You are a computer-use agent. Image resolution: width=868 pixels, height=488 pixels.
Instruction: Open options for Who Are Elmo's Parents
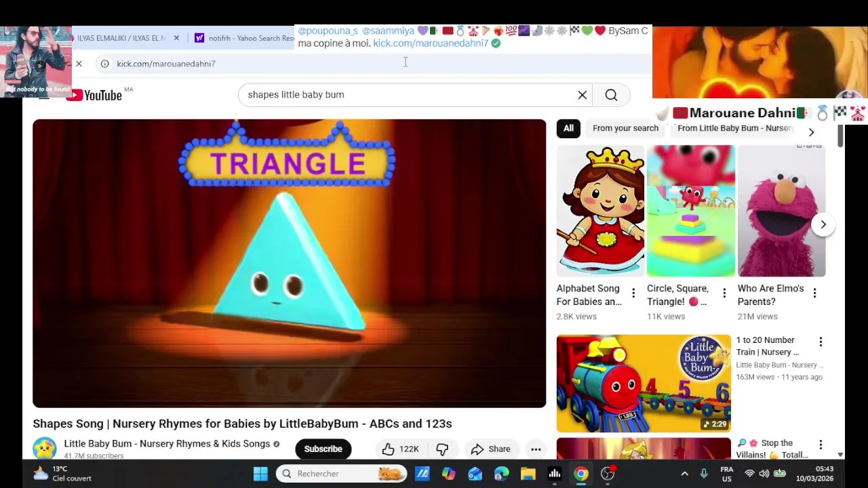[x=814, y=293]
